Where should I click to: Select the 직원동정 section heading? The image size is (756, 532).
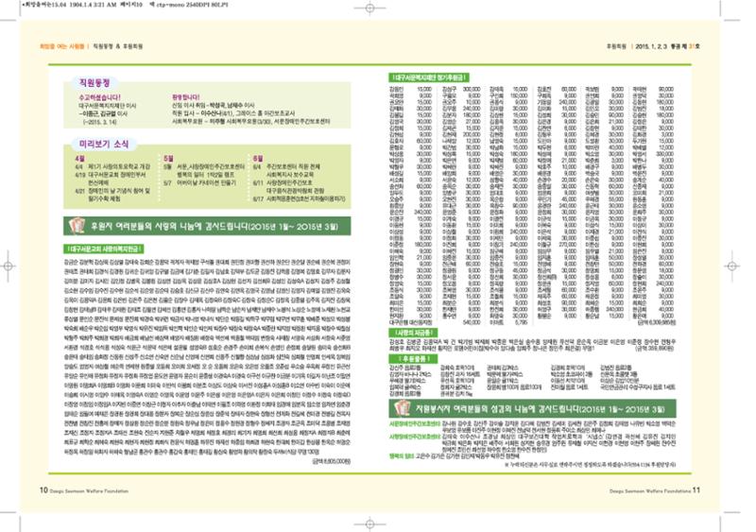click(94, 83)
